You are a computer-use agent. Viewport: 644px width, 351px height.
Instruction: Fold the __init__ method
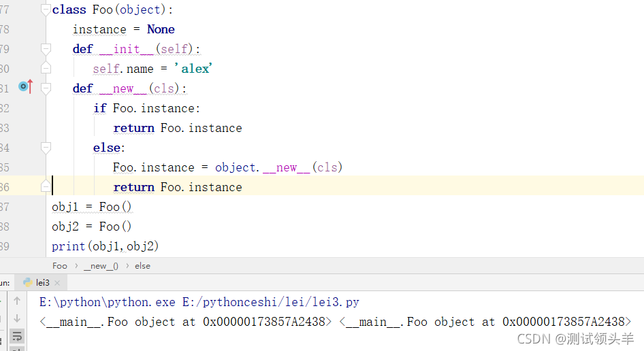46,50
